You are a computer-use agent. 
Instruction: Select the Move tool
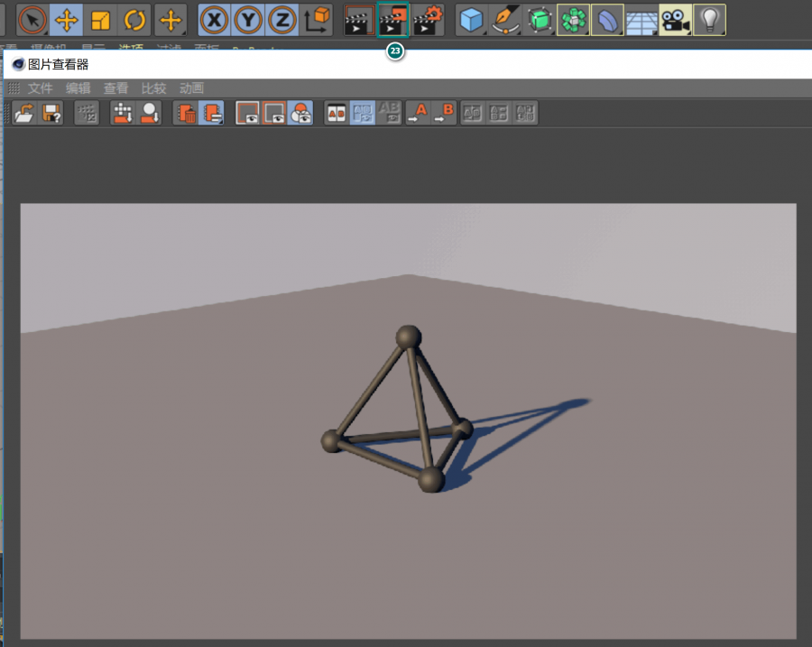[67, 20]
